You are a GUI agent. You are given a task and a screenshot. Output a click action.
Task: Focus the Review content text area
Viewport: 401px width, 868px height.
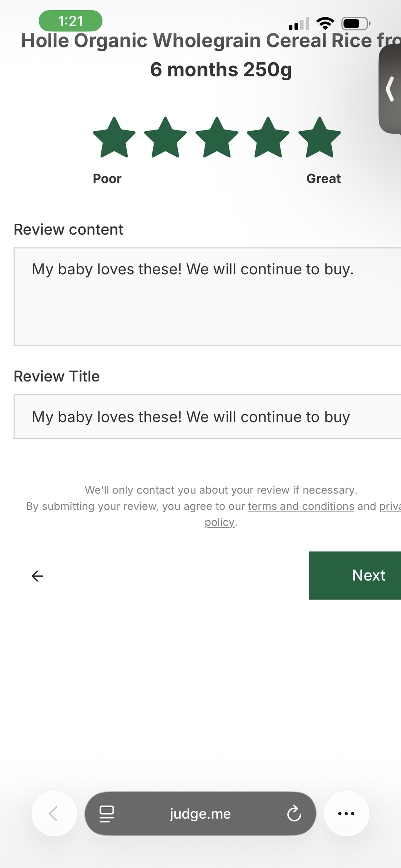point(207,297)
